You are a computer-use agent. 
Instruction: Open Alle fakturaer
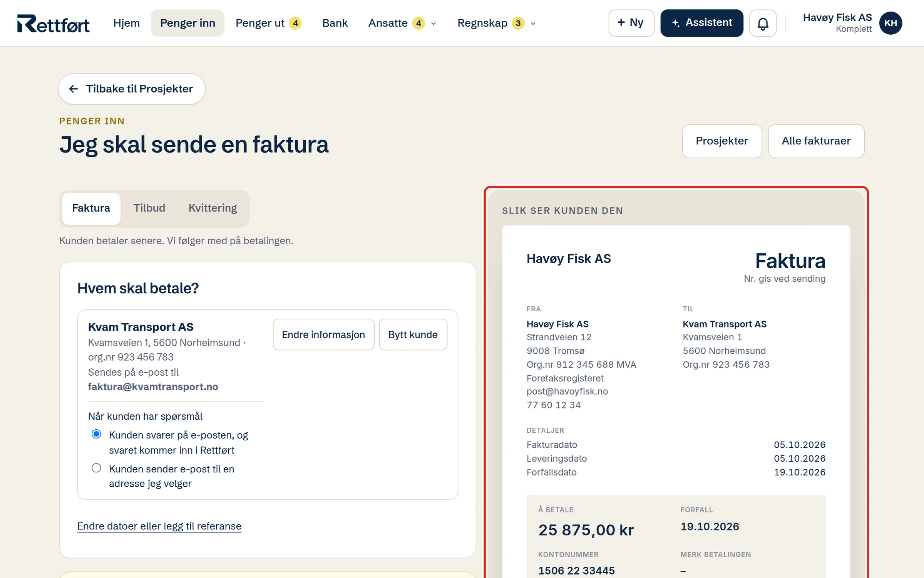[816, 141]
